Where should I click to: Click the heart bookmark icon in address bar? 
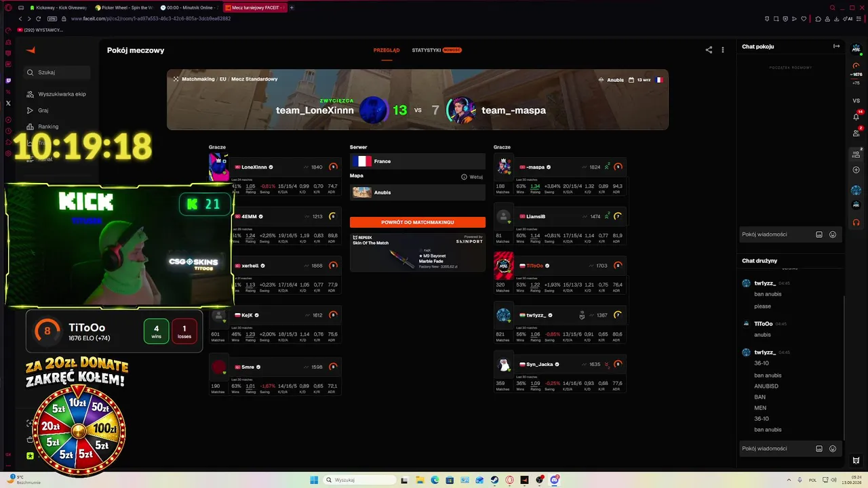(x=804, y=19)
